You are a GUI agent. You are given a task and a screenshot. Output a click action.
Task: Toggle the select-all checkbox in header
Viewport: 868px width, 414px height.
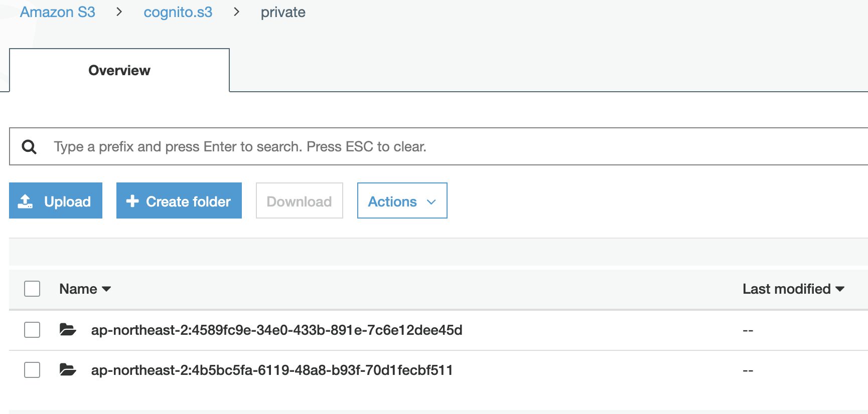pyautogui.click(x=32, y=289)
